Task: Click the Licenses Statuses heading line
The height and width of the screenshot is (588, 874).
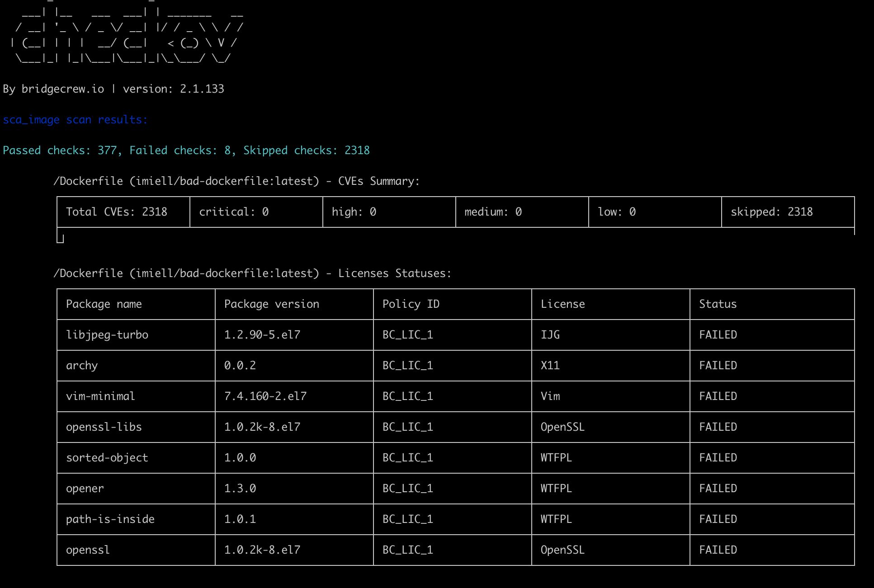Action: click(x=252, y=273)
